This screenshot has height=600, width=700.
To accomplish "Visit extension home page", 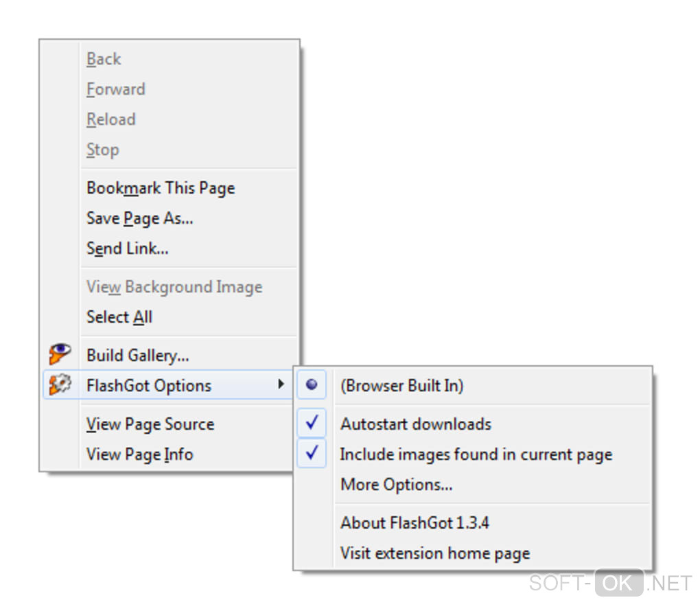I will tap(435, 553).
